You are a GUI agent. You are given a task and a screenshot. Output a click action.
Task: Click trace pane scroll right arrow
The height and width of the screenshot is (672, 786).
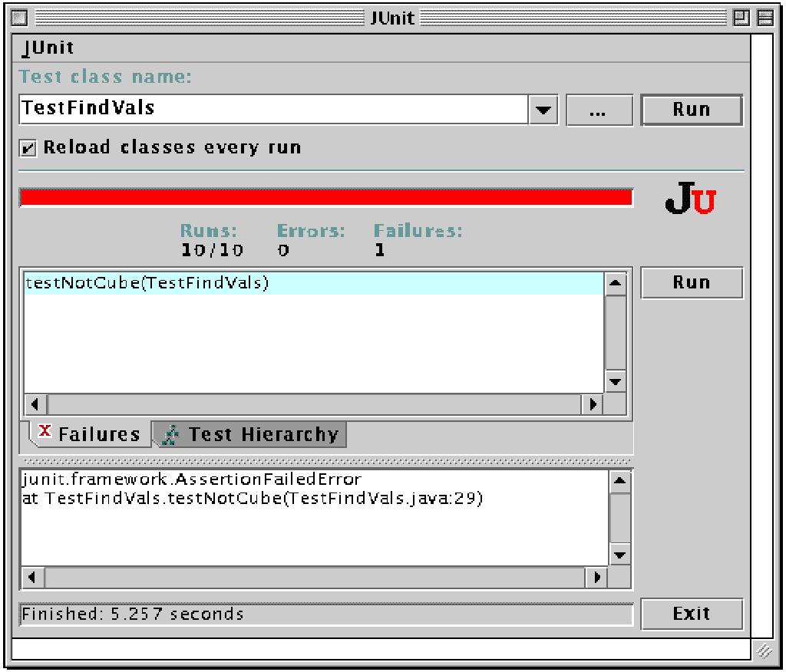[596, 578]
